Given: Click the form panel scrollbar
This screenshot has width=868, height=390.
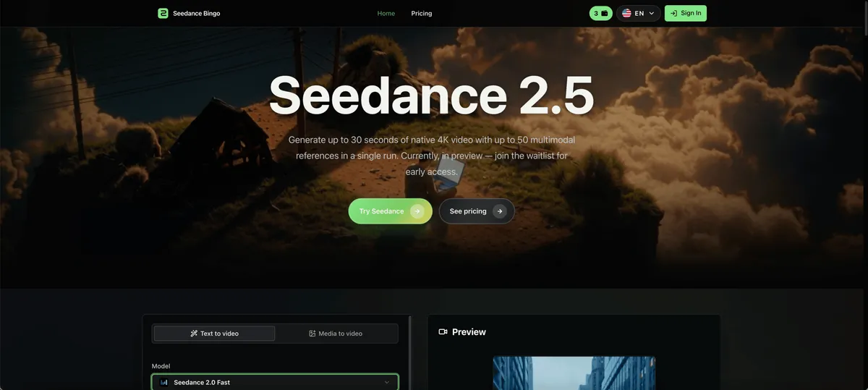Looking at the screenshot, I should coord(411,352).
